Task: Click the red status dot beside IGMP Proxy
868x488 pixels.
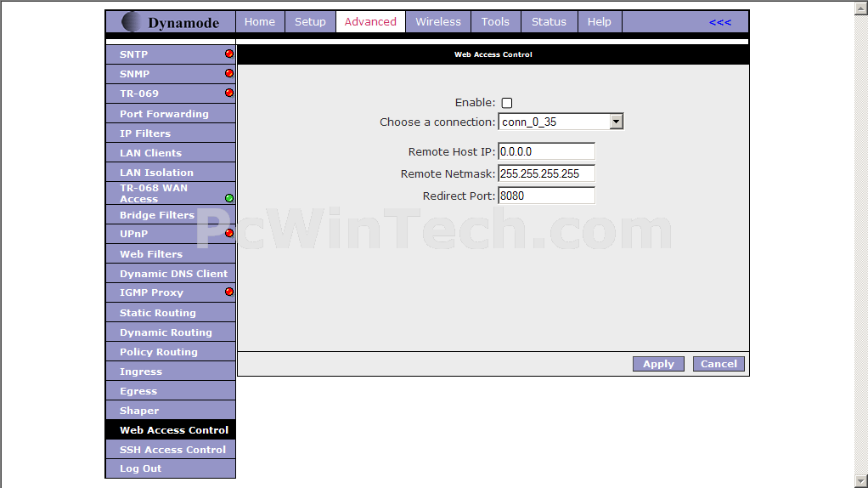Action: pyautogui.click(x=229, y=292)
